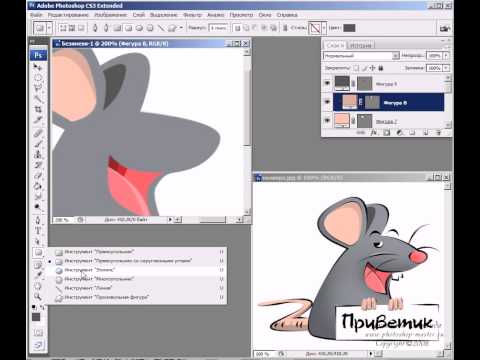Choose Paths mode in options bar

click(72, 28)
